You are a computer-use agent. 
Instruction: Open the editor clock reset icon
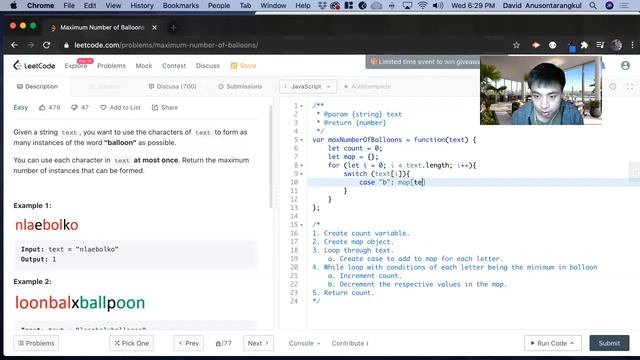click(x=613, y=87)
